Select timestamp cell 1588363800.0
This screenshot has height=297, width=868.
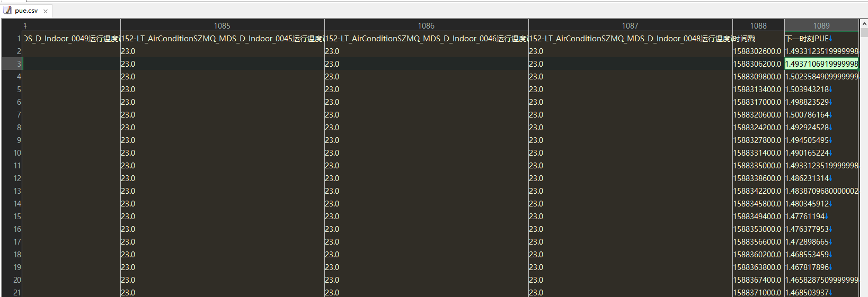click(758, 267)
